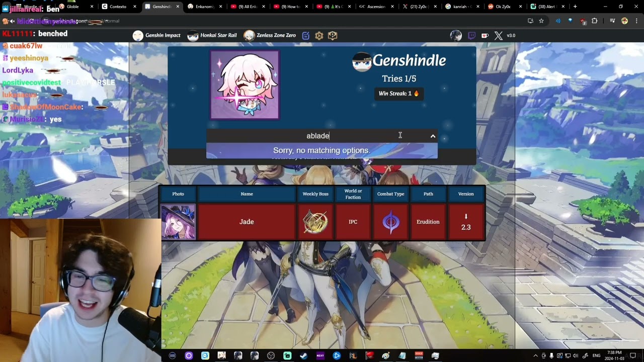Open the purple circle app on taskbar
The width and height of the screenshot is (644, 362).
189,356
